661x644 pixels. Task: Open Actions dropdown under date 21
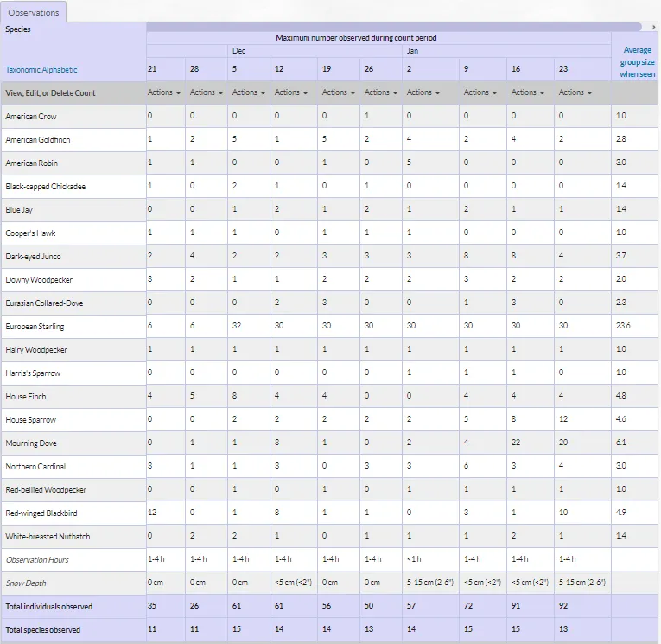tap(164, 92)
